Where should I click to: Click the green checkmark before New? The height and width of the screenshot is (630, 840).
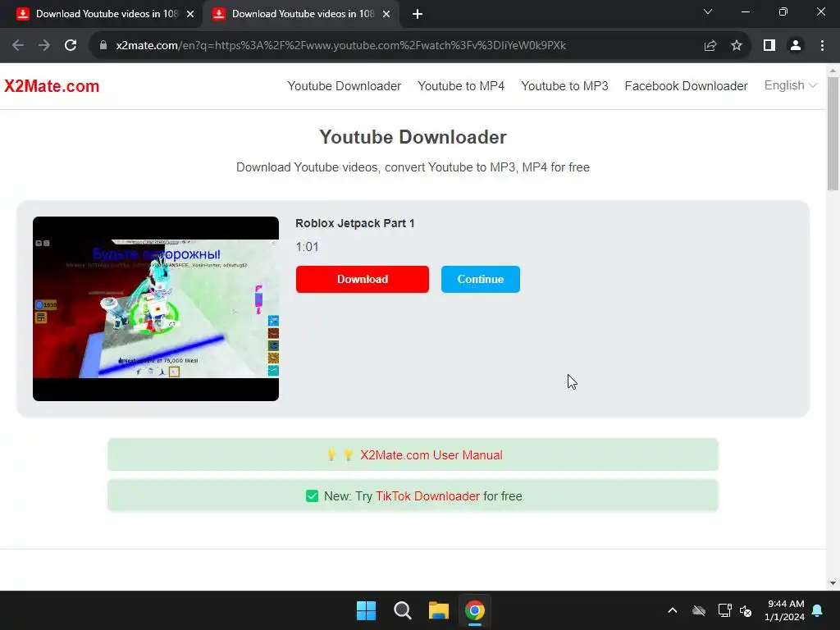[312, 496]
